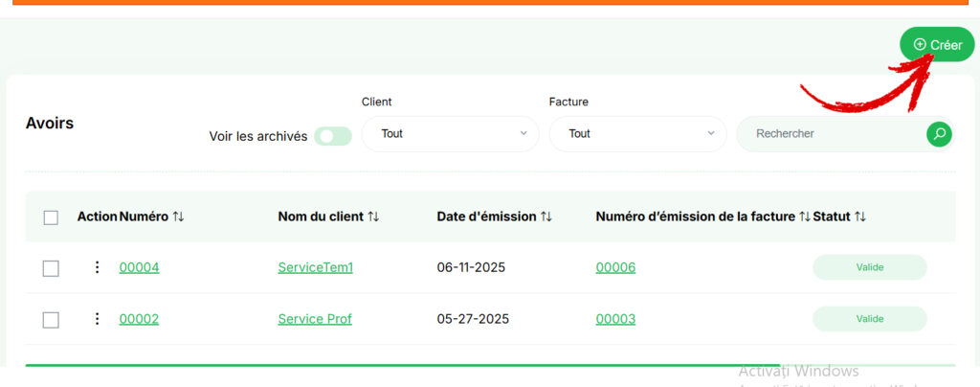Image resolution: width=980 pixels, height=387 pixels.
Task: Tick the checkbox for row 00002
Action: 51,320
